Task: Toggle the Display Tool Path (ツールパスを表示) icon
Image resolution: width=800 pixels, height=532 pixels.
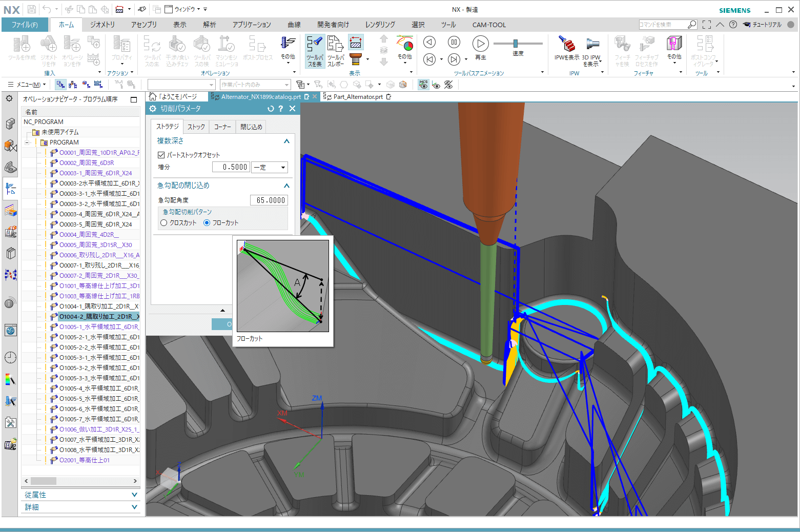Action: (x=315, y=51)
